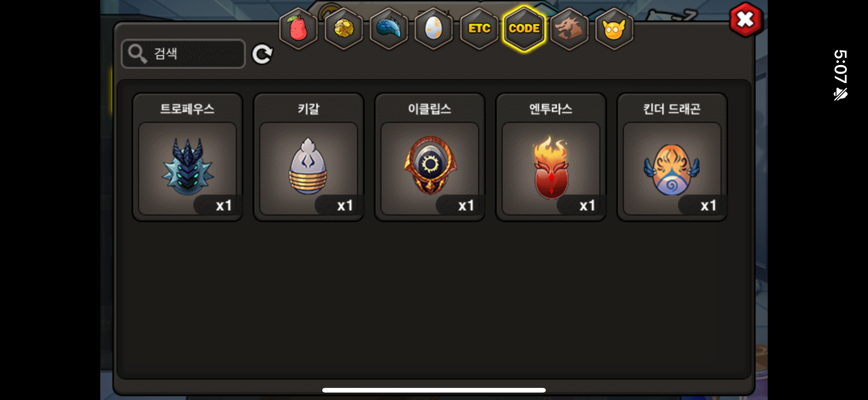Select the yellow horned creature tab
Image resolution: width=868 pixels, height=400 pixels.
614,29
